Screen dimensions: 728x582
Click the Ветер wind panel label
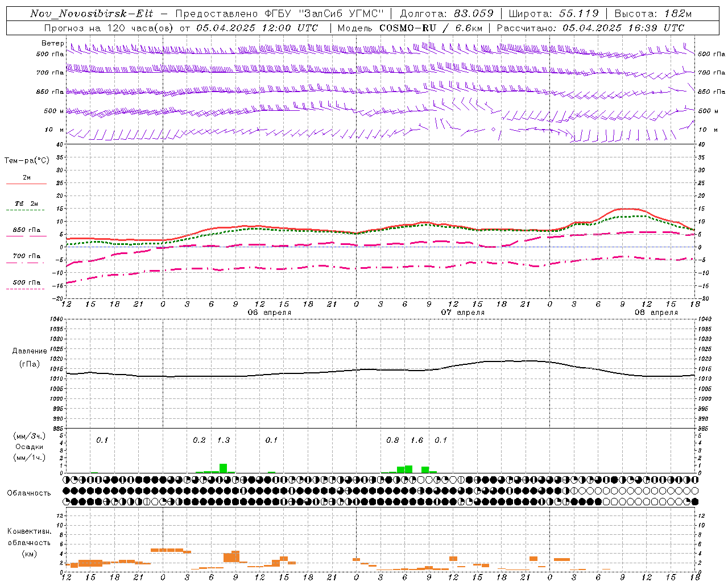point(52,43)
